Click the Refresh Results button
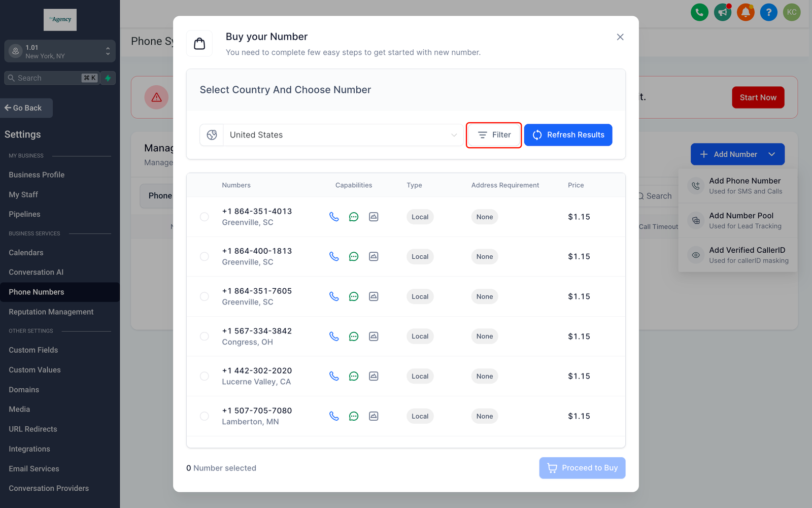Screen dimensions: 812x508 click(x=568, y=135)
